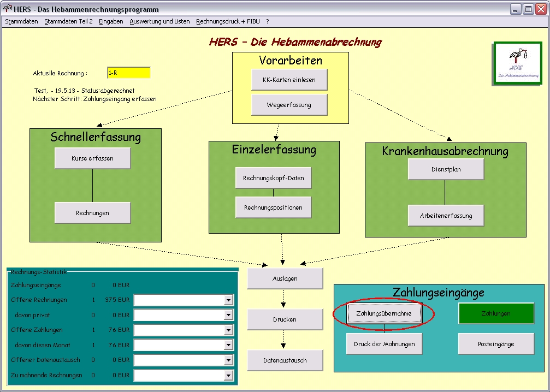Minimize the HERS window
Screen dimensions: 550x392
pos(515,9)
